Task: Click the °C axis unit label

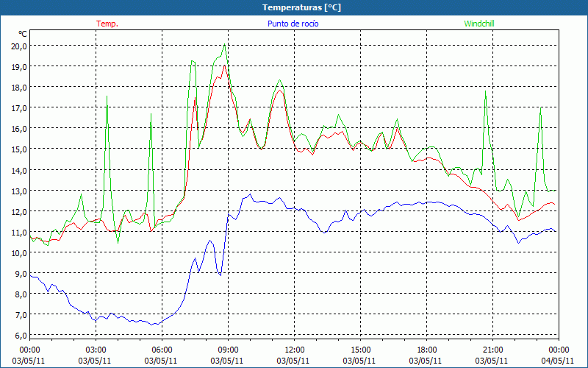Action: coord(23,34)
